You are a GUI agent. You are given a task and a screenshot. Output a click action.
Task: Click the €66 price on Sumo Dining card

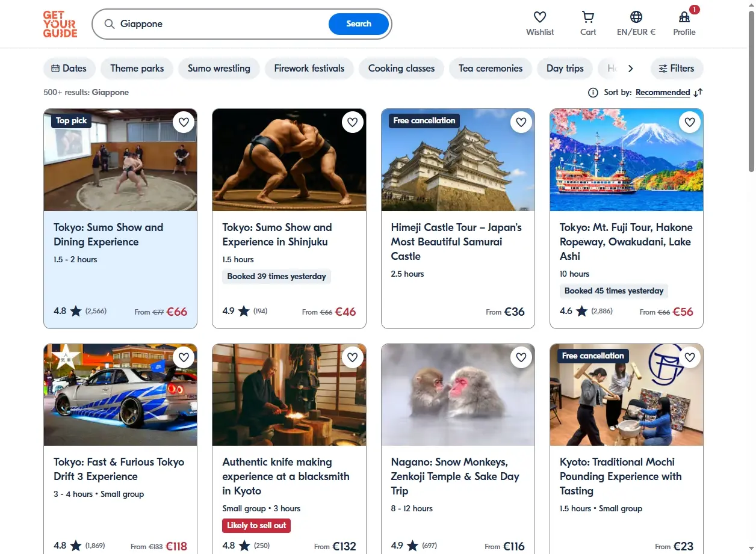(x=177, y=312)
